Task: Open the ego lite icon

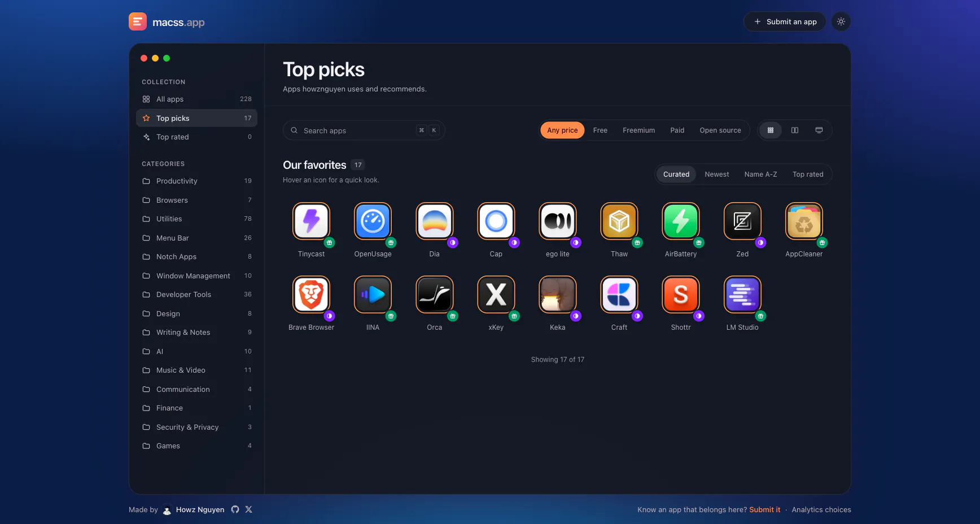Action: (x=558, y=221)
